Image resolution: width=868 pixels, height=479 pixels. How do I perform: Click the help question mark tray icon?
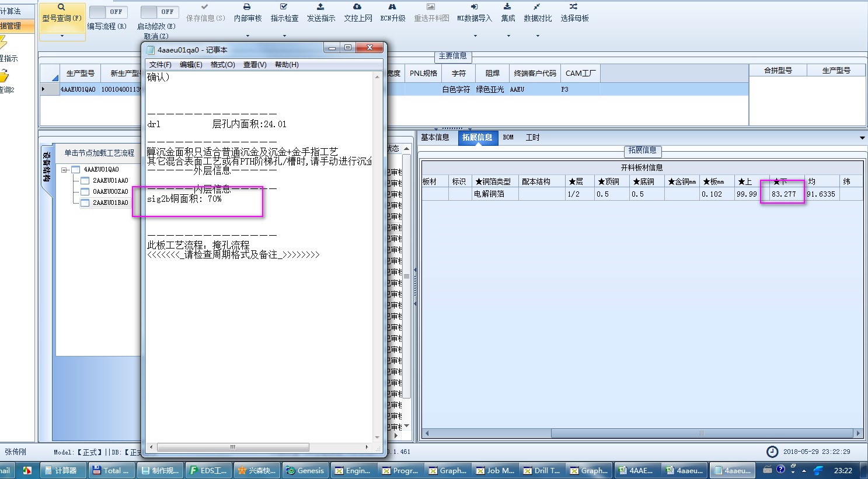coord(780,470)
